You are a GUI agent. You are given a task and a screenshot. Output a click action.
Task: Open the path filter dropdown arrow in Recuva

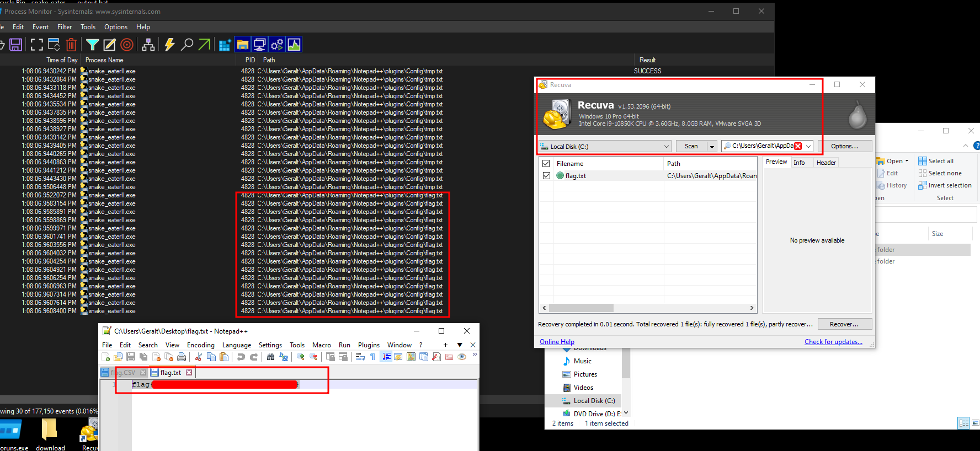(808, 146)
